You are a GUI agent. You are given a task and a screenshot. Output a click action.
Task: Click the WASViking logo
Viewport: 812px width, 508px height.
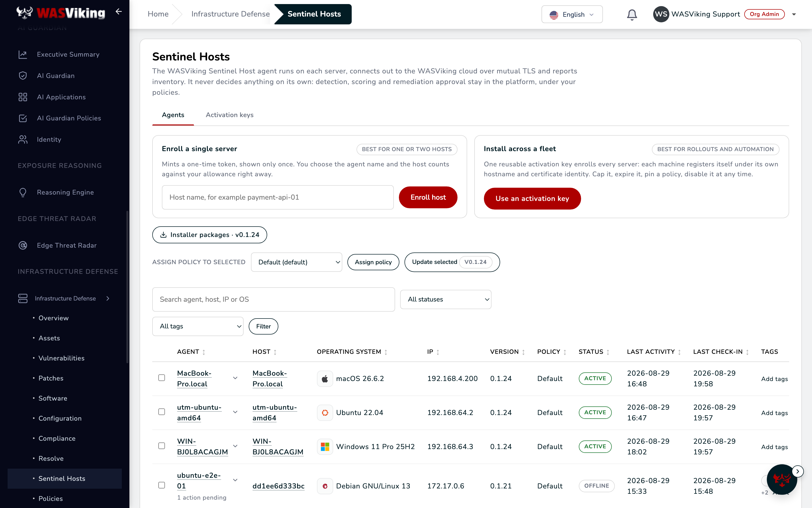(x=61, y=13)
